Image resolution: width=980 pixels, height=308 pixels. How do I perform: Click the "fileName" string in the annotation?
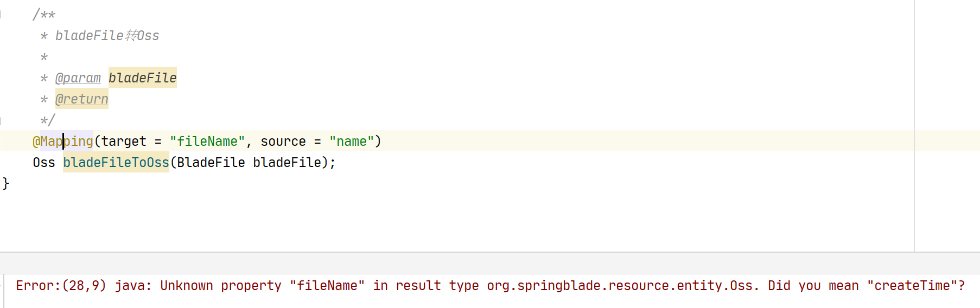pos(207,142)
